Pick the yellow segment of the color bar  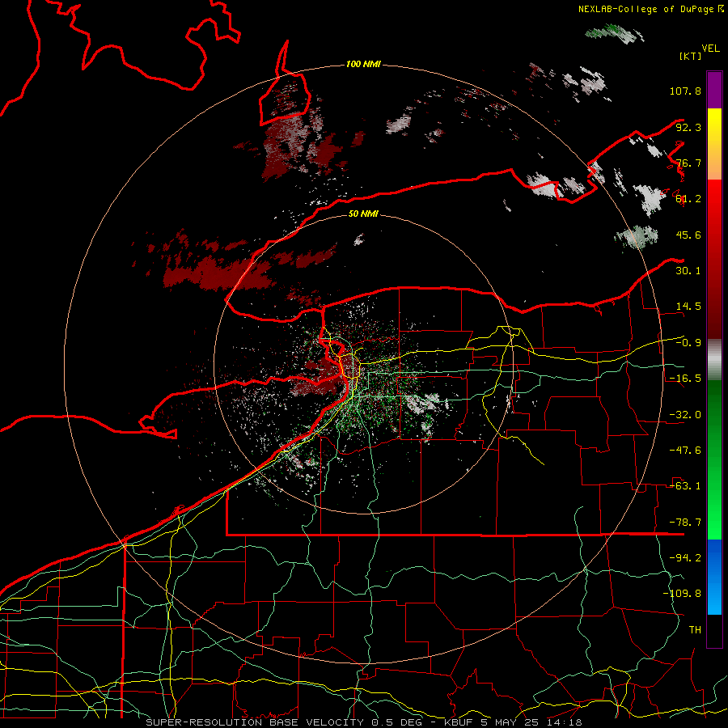[714, 144]
